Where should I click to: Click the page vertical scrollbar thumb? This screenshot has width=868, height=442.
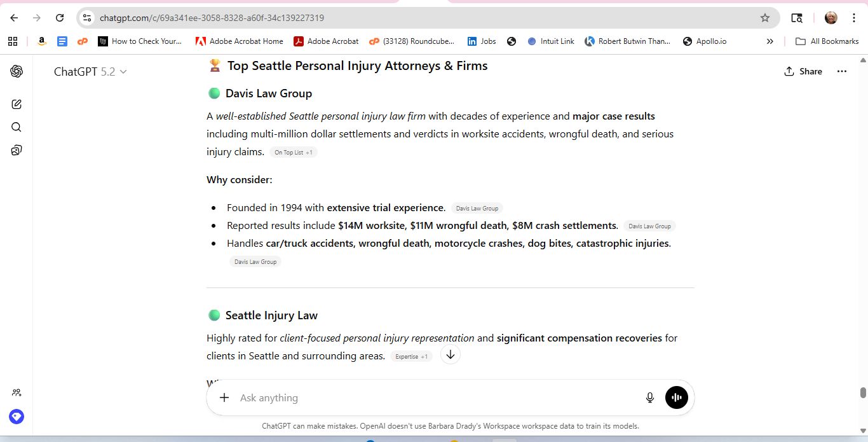click(863, 392)
